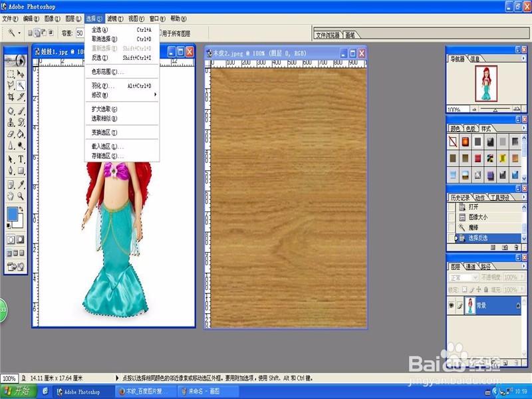Switch to 通道 tab in Layers panel
This screenshot has width=532, height=399.
[x=470, y=267]
